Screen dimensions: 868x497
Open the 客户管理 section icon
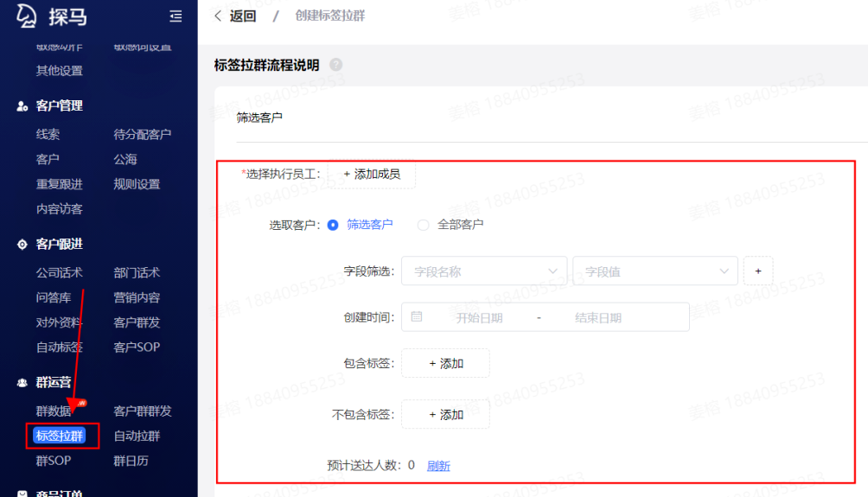point(22,105)
